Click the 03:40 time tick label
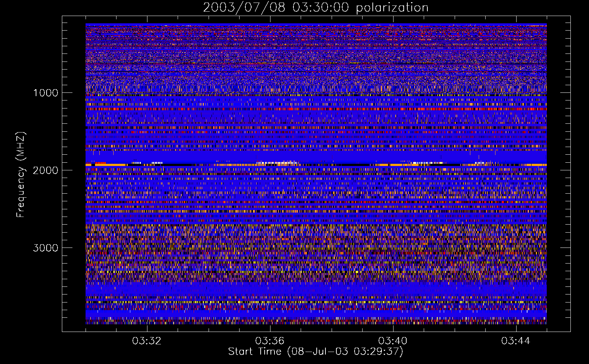The width and height of the screenshot is (589, 364). pyautogui.click(x=393, y=341)
